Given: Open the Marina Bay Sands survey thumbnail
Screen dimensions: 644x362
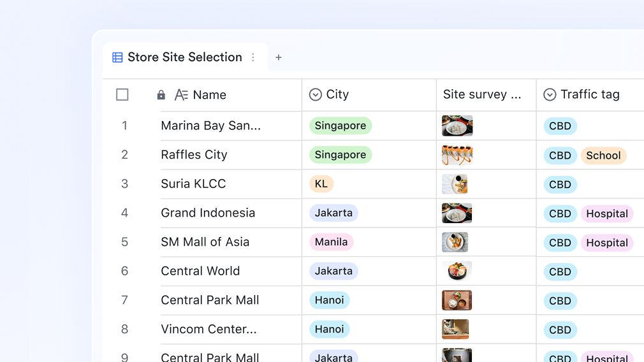Looking at the screenshot, I should [x=457, y=126].
